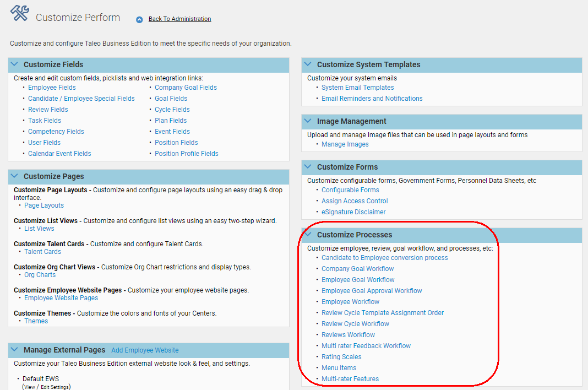The height and width of the screenshot is (390, 588).
Task: Open Review Cycle Template Assignment Order
Action: [x=383, y=313]
